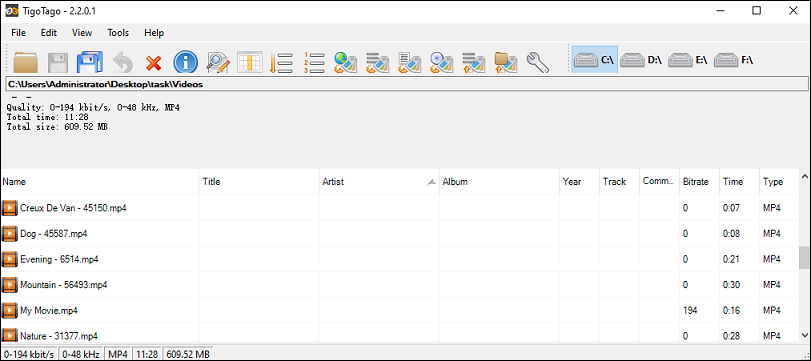Image resolution: width=811 pixels, height=361 pixels.
Task: Click the 'Quality: 0-194 kbit/s' info line
Action: [93, 108]
